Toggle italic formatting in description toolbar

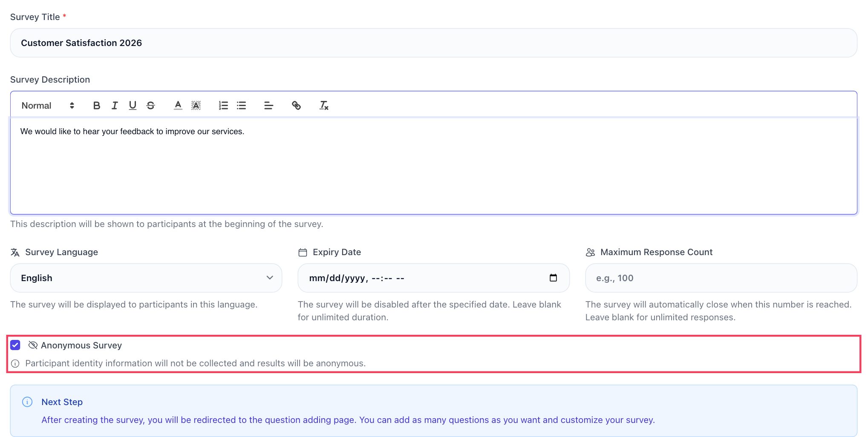(115, 106)
